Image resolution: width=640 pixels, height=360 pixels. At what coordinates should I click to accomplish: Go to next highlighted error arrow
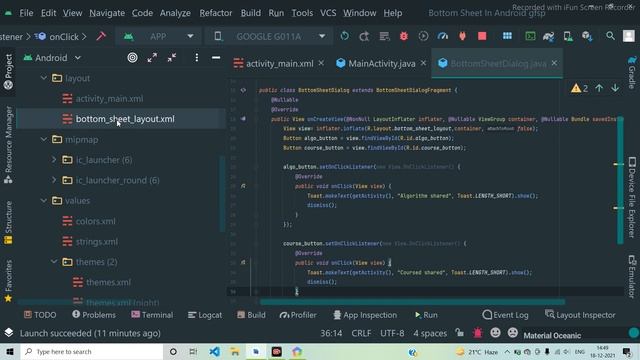click(615, 88)
